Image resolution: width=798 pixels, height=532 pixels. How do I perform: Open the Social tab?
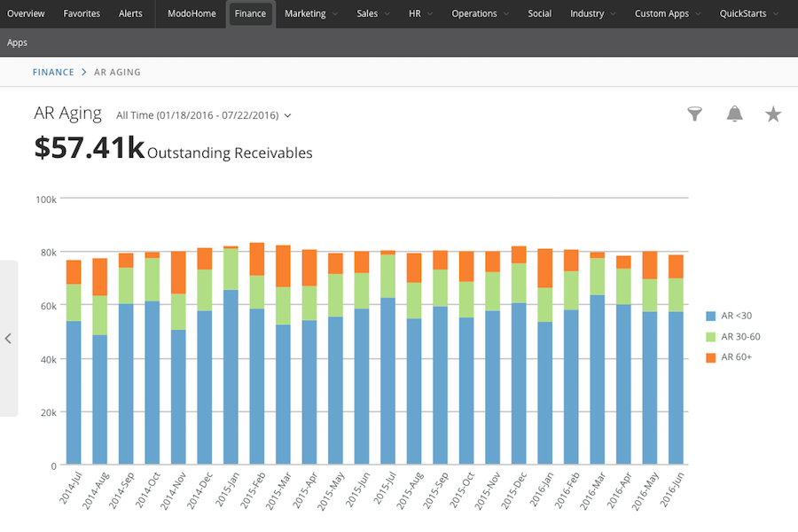click(539, 13)
